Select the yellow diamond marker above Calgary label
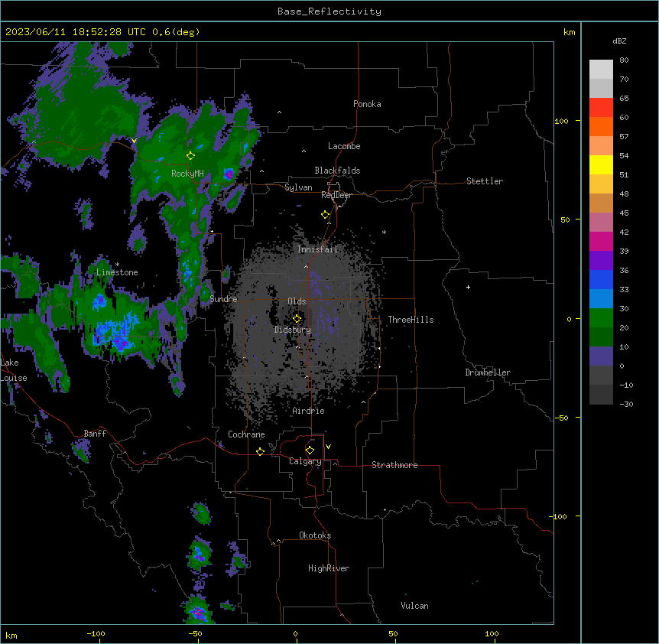This screenshot has height=644, width=659. pos(310,450)
